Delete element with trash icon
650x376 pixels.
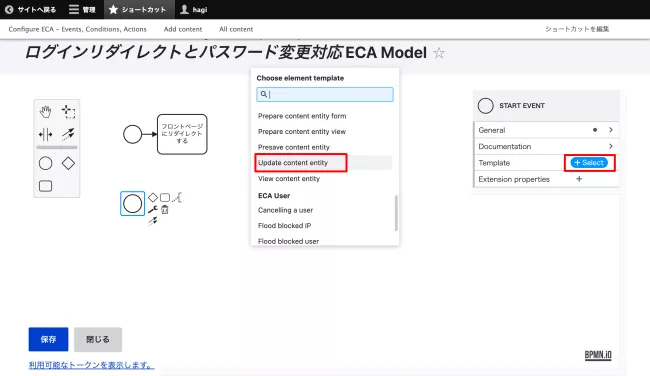pos(165,210)
